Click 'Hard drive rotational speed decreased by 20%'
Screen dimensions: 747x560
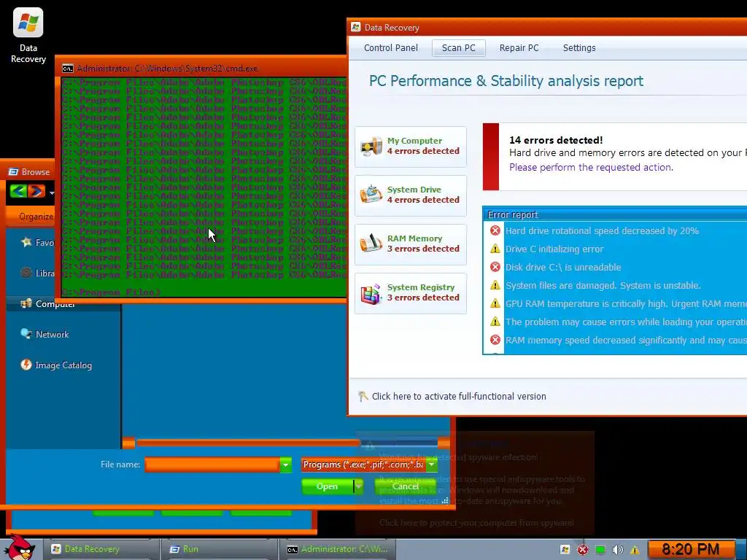[602, 231]
